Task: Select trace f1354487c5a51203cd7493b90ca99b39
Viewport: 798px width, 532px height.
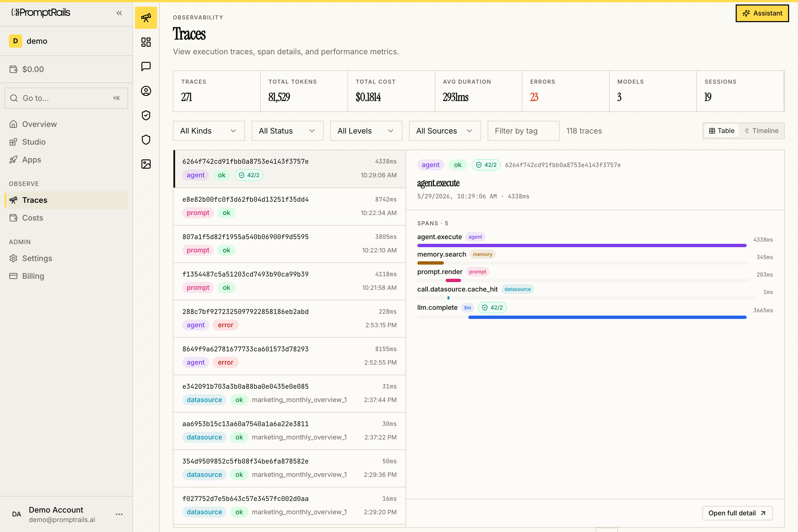Action: pos(289,281)
